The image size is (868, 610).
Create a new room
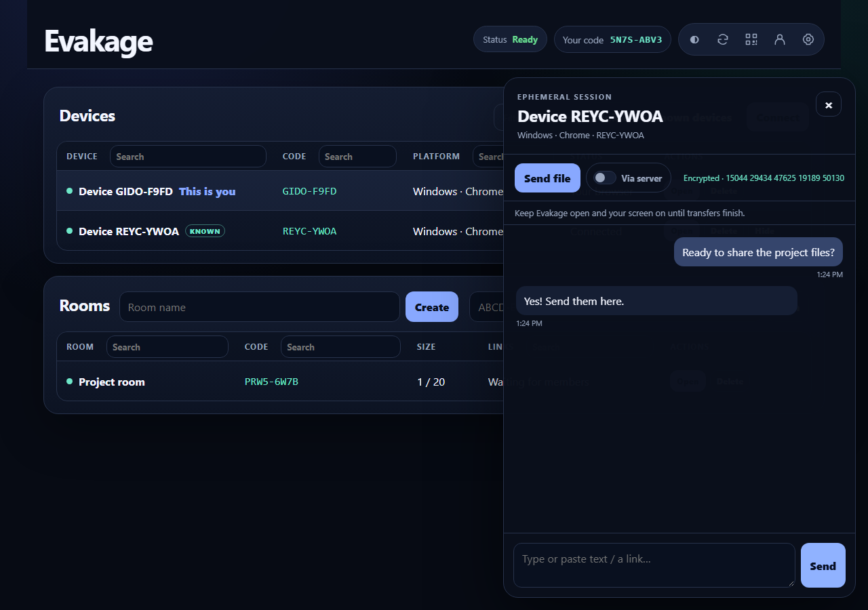[432, 307]
